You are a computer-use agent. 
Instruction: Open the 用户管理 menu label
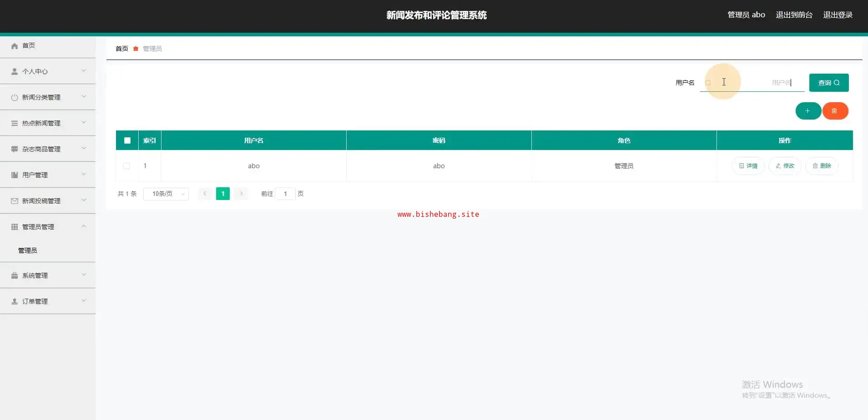point(35,175)
